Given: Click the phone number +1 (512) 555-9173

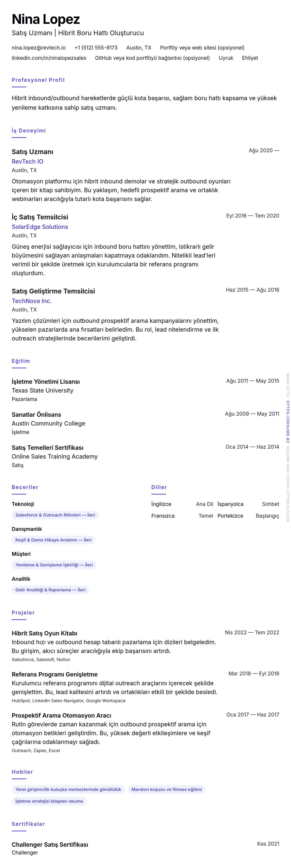Looking at the screenshot, I should (96, 48).
